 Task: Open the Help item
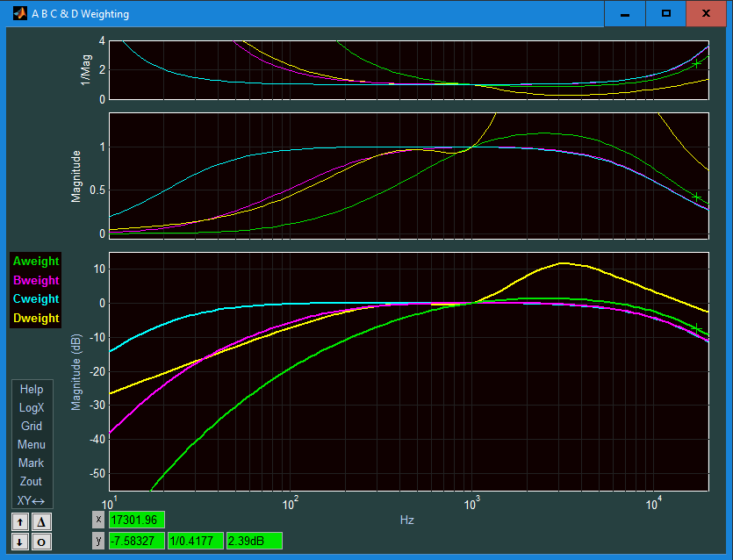click(32, 390)
